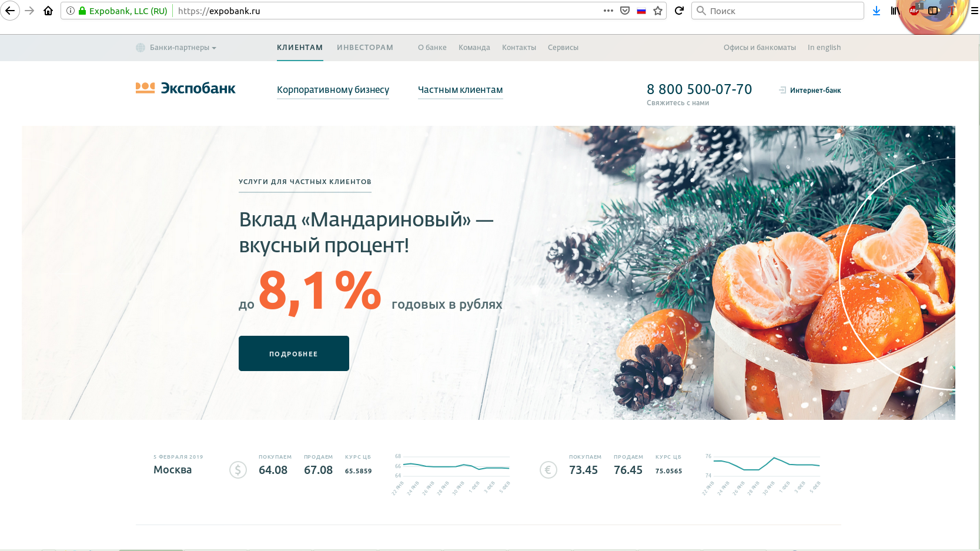980x551 pixels.
Task: Focus the Поиск search field
Action: coord(778,11)
